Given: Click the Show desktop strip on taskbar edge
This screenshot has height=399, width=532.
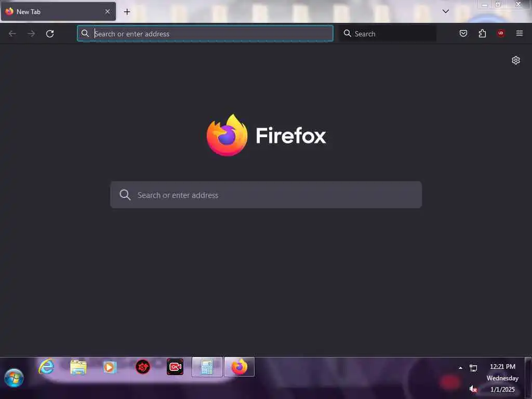Looking at the screenshot, I should (x=528, y=378).
